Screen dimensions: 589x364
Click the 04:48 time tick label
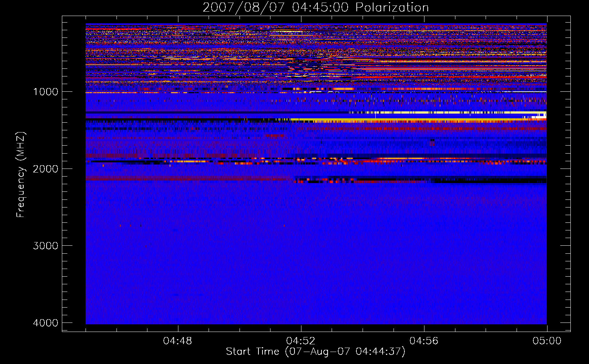click(178, 341)
